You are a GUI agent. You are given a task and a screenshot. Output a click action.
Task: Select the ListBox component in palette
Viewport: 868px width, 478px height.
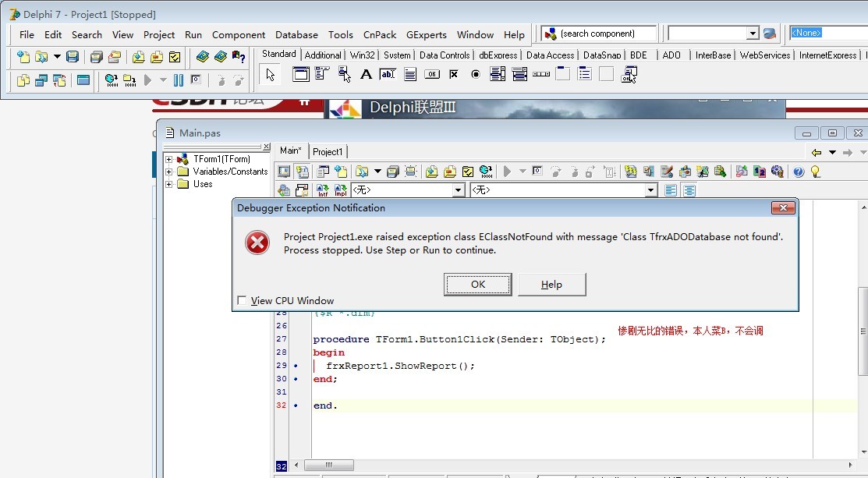tap(497, 74)
